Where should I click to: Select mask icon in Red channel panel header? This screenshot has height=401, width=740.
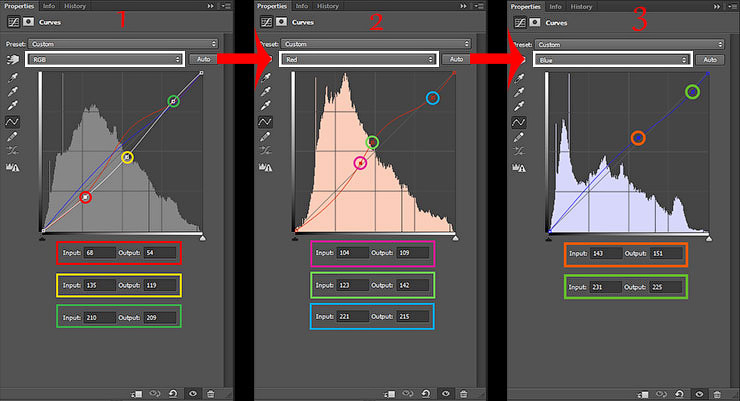282,22
